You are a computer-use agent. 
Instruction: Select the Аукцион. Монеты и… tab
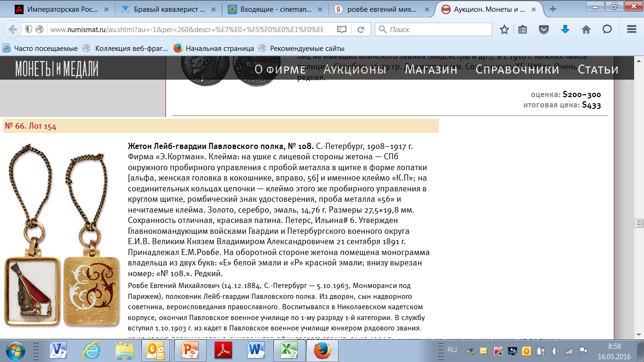point(488,9)
